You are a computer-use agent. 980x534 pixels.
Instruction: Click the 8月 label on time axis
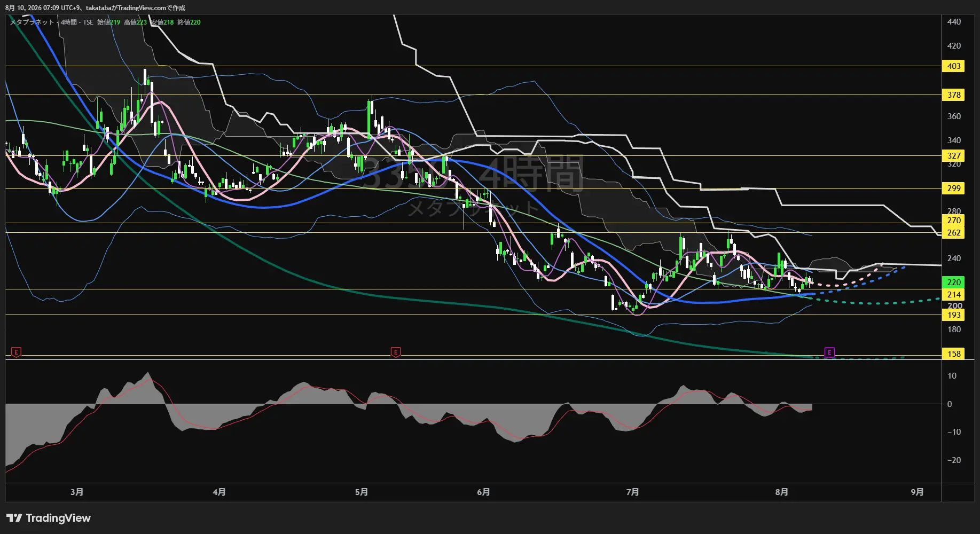point(781,492)
